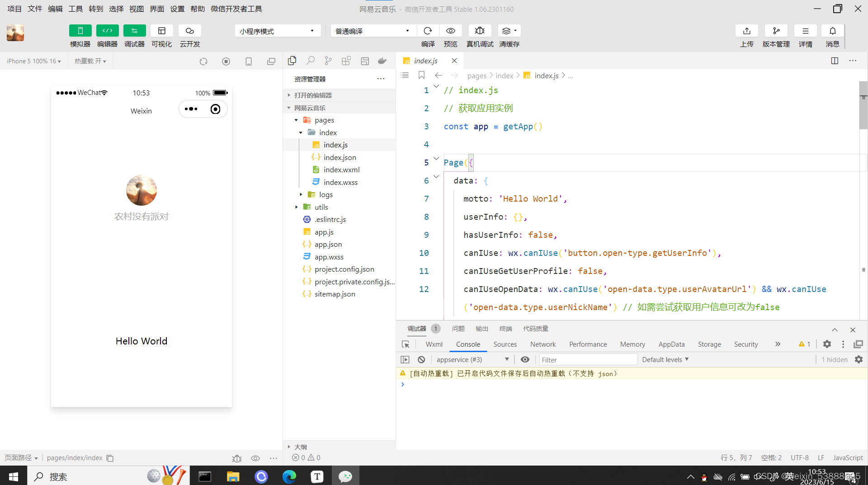Image resolution: width=868 pixels, height=485 pixels.
Task: Click the Real Device Debug (真机调试) icon
Action: click(480, 31)
